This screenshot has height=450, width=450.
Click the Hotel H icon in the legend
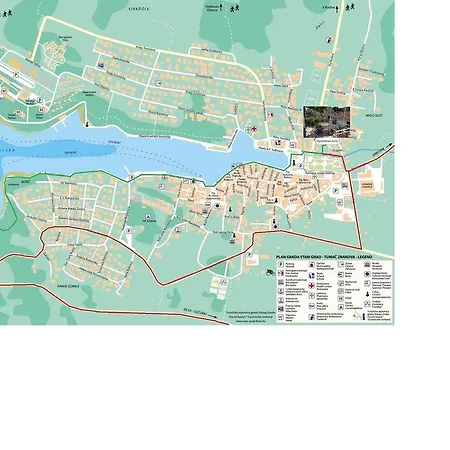point(341,298)
